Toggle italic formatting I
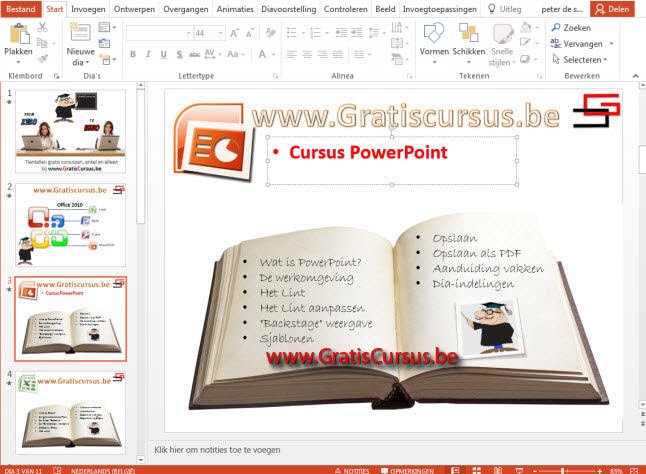The height and width of the screenshot is (474, 646). (148, 54)
